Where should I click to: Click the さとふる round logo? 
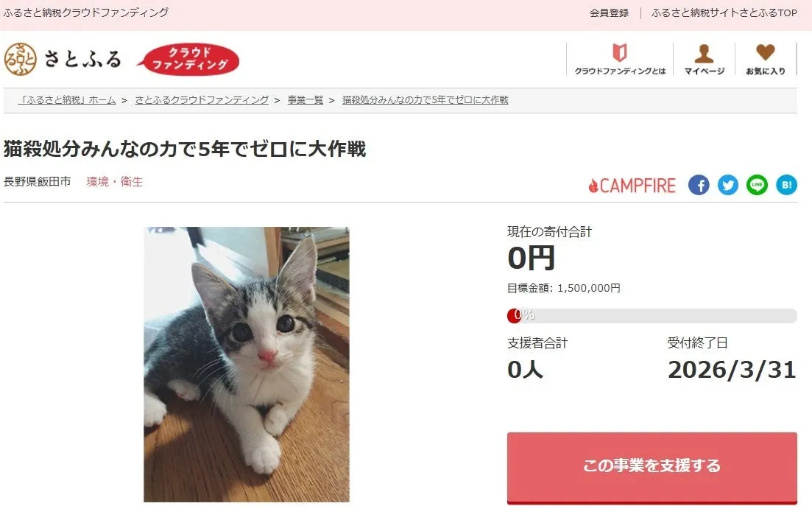pyautogui.click(x=21, y=59)
